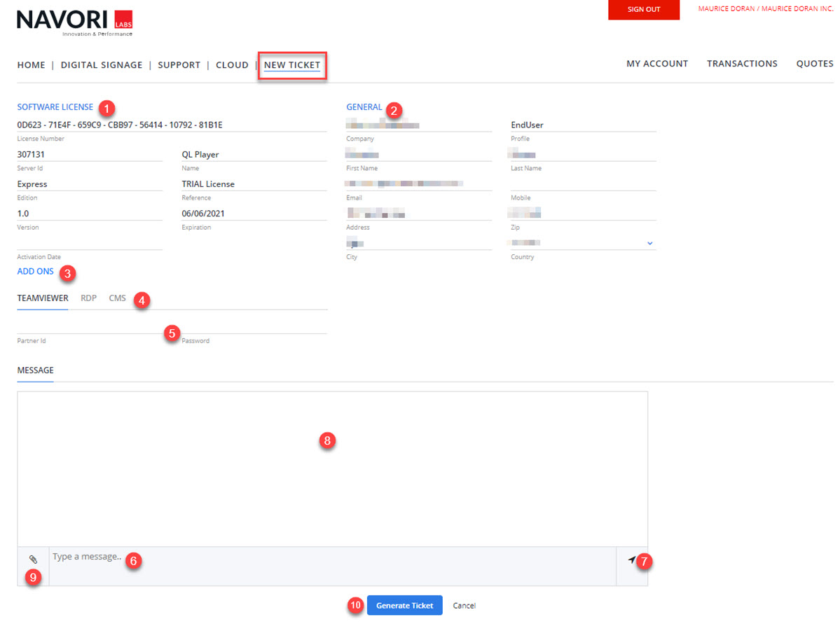The height and width of the screenshot is (631, 840).
Task: Select the CLOUD menu item
Action: [232, 65]
